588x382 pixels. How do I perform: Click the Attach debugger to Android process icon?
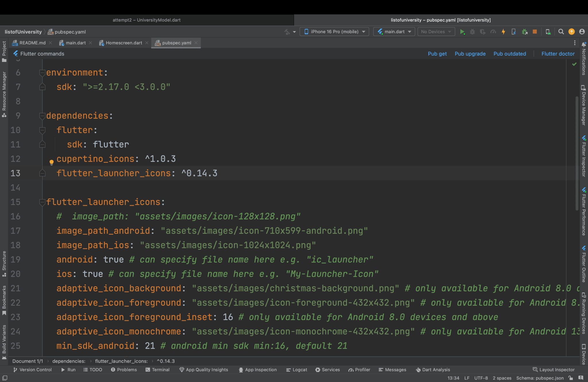click(525, 32)
